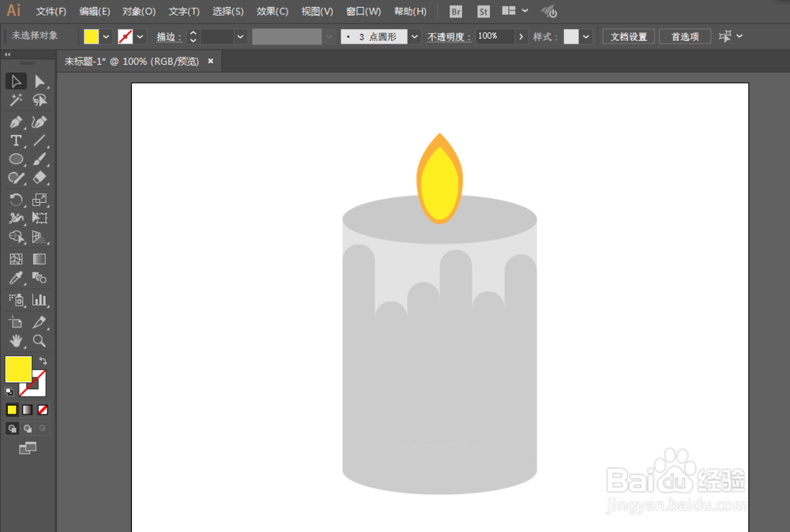Choose the Type tool
790x532 pixels.
click(14, 140)
